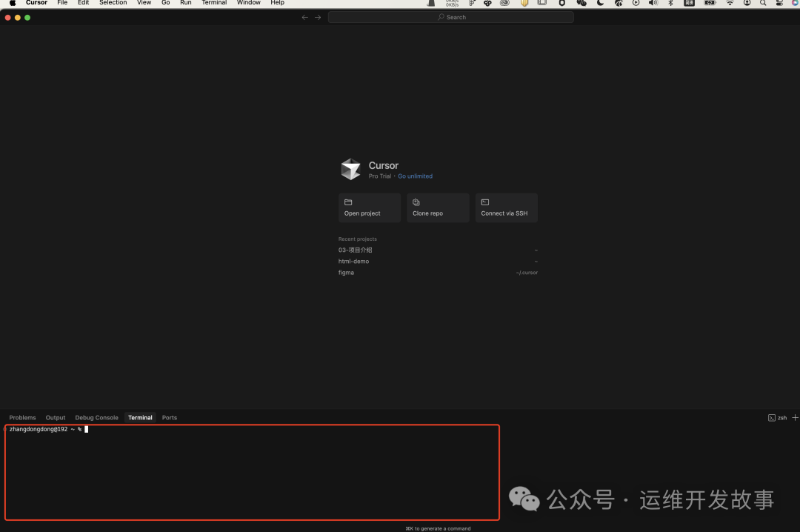Click the Open project button
Viewport: 800px width, 532px height.
coord(370,207)
